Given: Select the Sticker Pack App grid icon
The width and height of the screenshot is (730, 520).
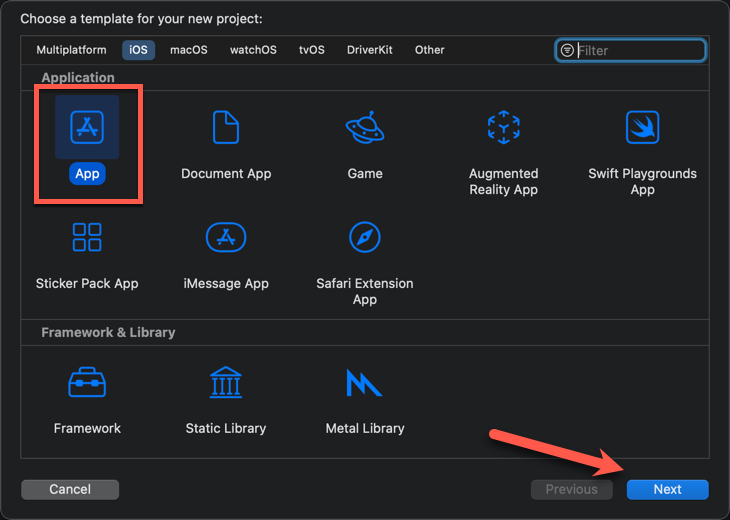Looking at the screenshot, I should (x=87, y=237).
